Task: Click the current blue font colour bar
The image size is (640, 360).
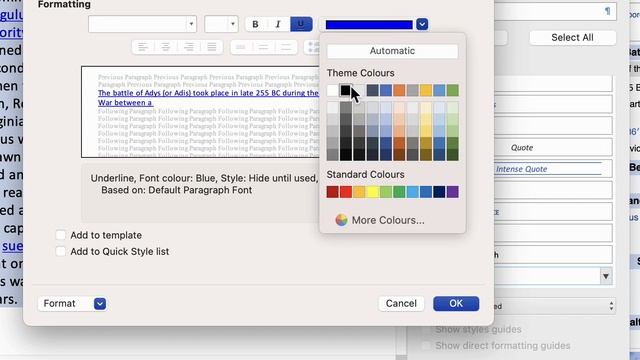Action: point(369,24)
